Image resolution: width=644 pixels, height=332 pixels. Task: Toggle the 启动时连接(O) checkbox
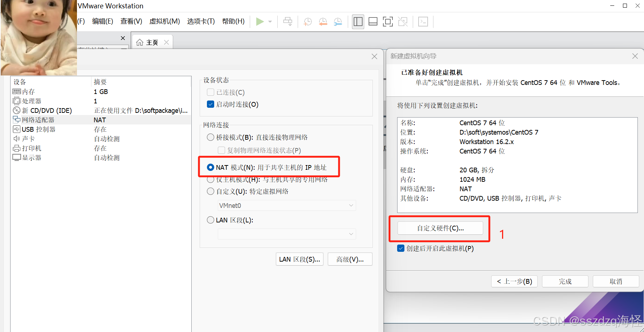(x=211, y=104)
